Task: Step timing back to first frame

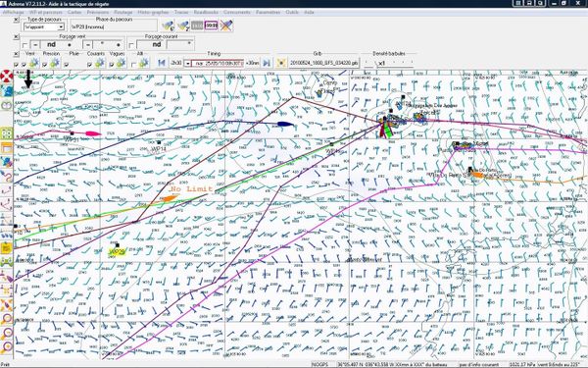Action: point(162,63)
